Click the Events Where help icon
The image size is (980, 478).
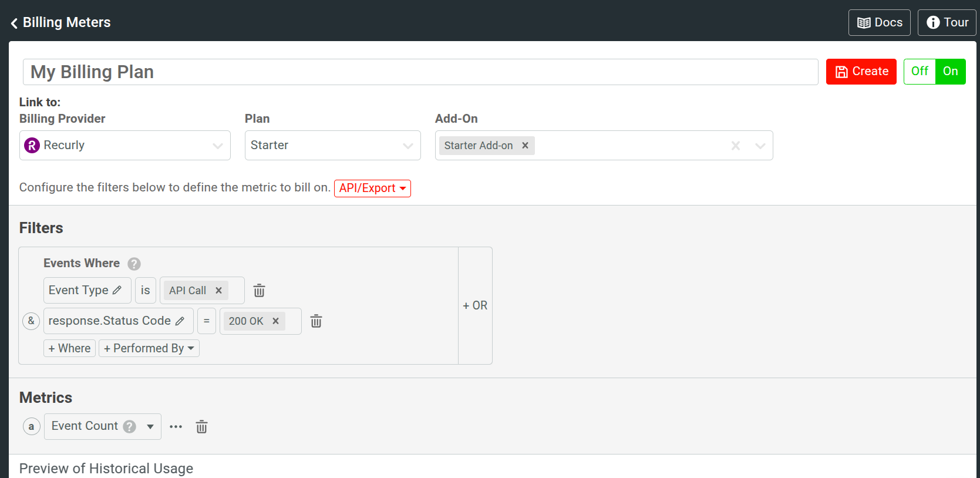click(x=134, y=264)
